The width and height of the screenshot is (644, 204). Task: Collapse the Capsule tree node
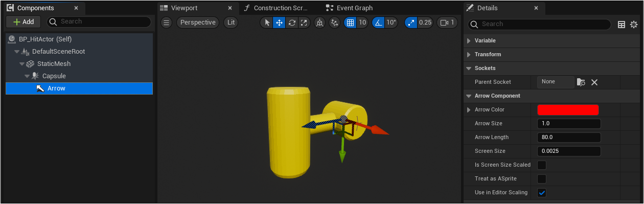[x=27, y=76]
